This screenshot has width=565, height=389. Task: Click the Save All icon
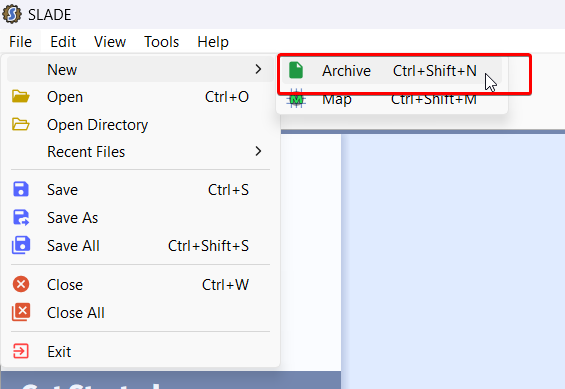click(21, 245)
